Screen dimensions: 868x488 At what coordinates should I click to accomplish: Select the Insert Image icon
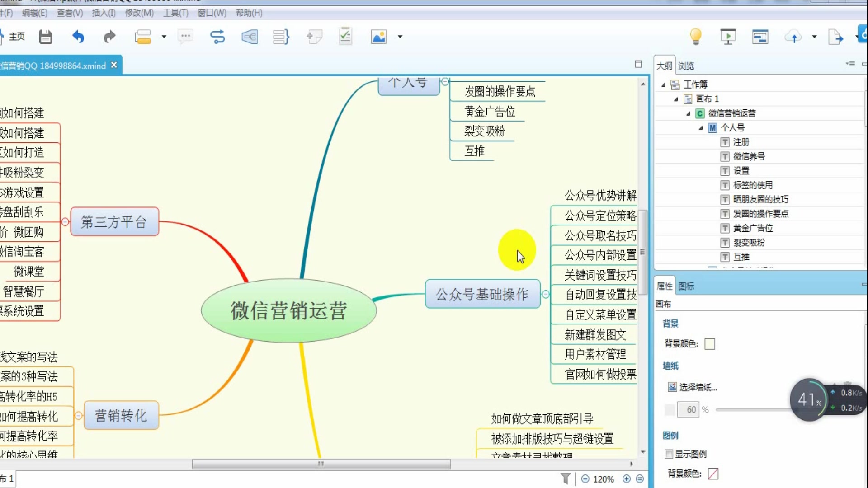click(378, 37)
